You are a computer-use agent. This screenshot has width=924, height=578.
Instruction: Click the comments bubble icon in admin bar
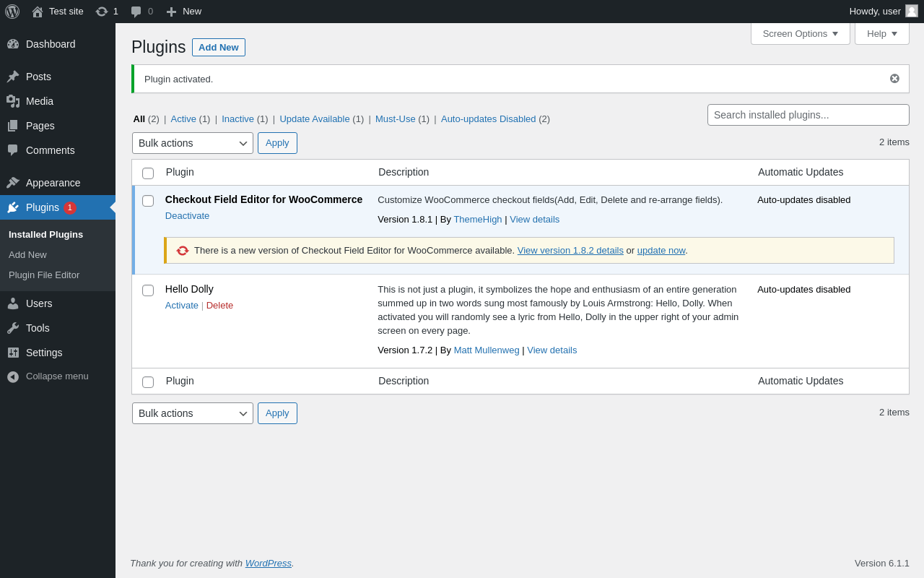point(136,12)
